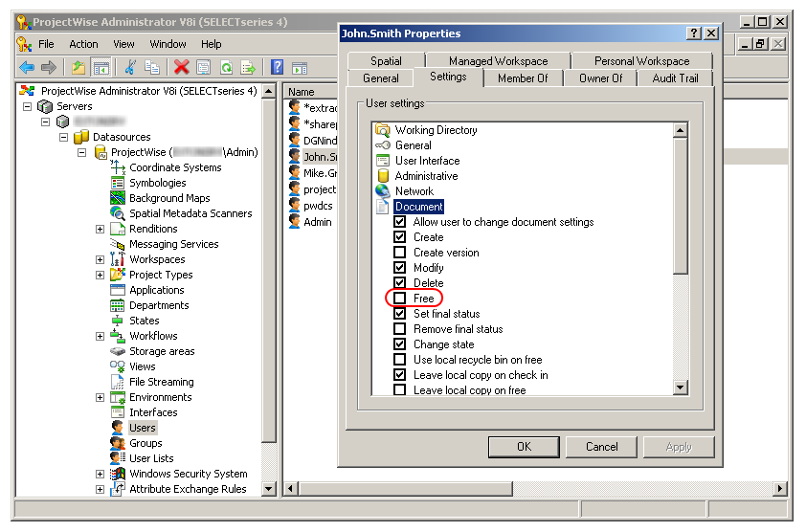Enable Create version checkbox
Screen dimensions: 806x532
pyautogui.click(x=399, y=253)
